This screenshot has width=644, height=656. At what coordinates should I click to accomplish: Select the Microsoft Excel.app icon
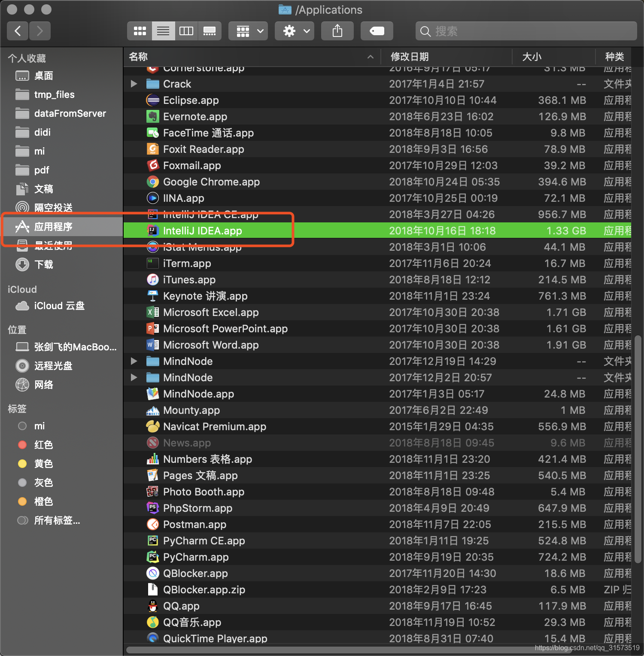[153, 312]
